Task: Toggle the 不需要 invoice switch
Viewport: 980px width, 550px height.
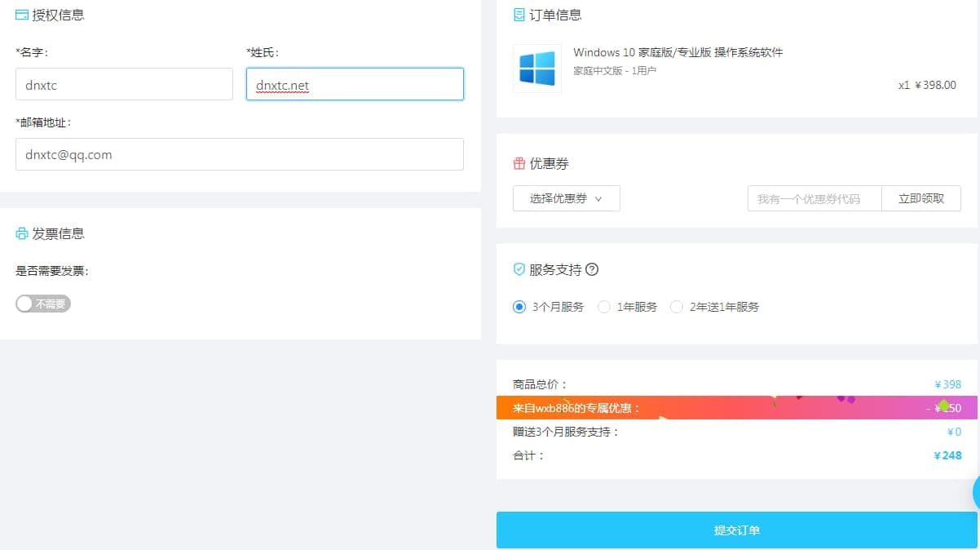Action: (x=42, y=304)
